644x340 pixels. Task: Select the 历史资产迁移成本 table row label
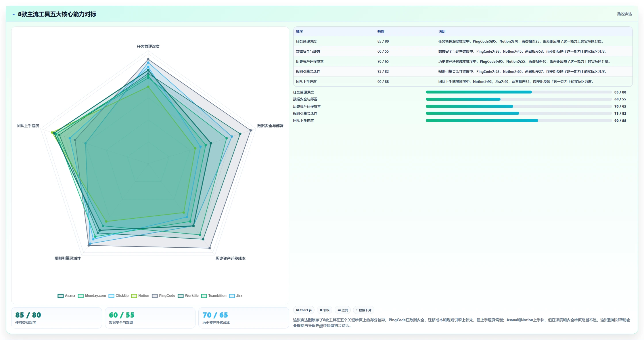[x=310, y=62]
